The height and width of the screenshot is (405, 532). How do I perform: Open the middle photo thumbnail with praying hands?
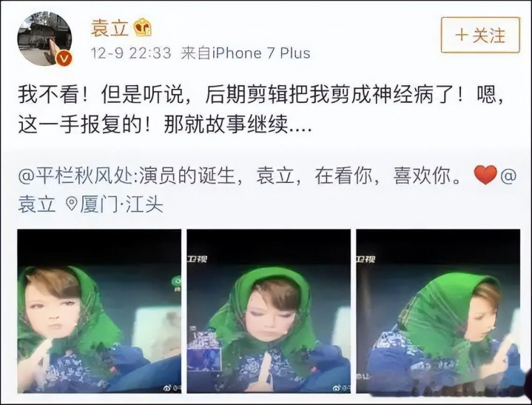click(x=269, y=311)
